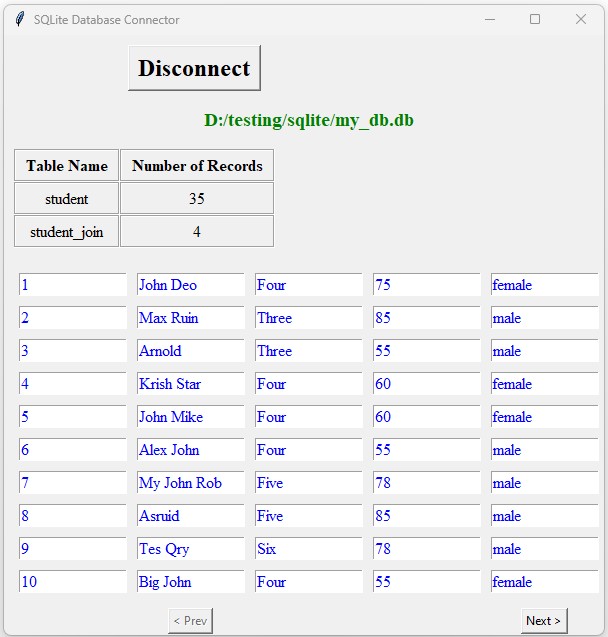Click the name field 'My John Rob'
608x637 pixels.
click(x=191, y=483)
